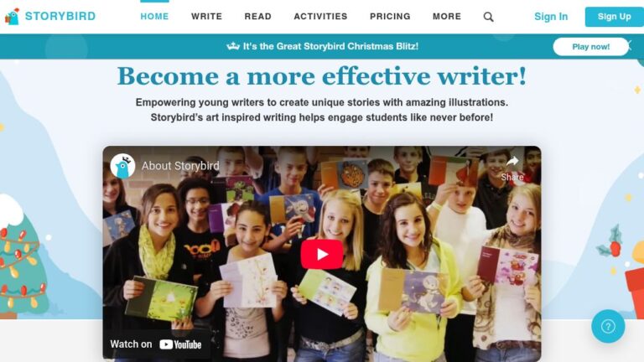This screenshot has height=362, width=644.
Task: Go to the PRICING page
Action: coord(390,17)
